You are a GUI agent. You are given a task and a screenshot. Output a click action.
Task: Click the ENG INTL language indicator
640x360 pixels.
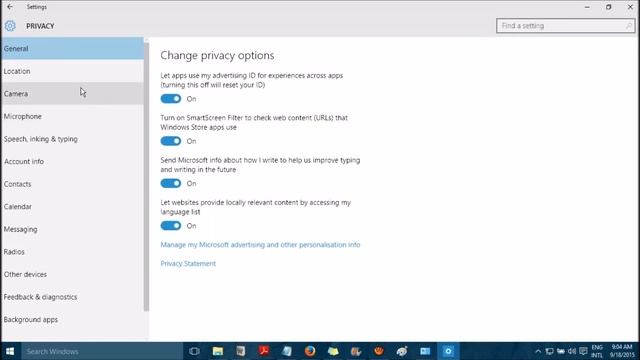pyautogui.click(x=597, y=351)
